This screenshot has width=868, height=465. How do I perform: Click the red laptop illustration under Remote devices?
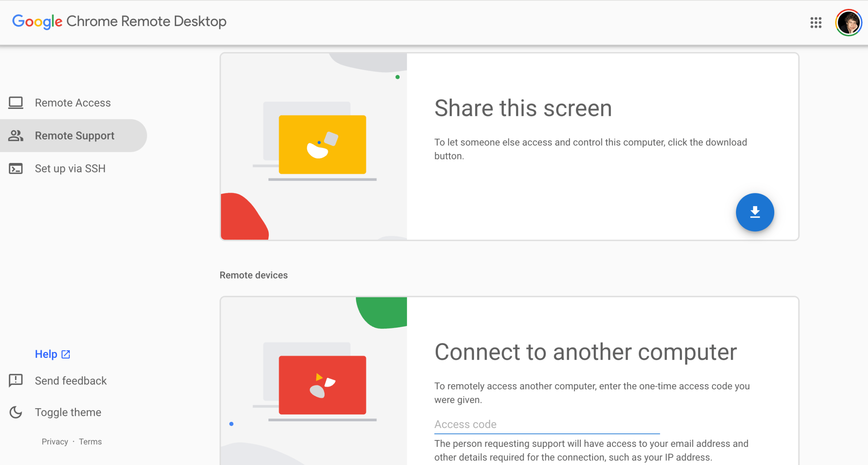point(322,385)
